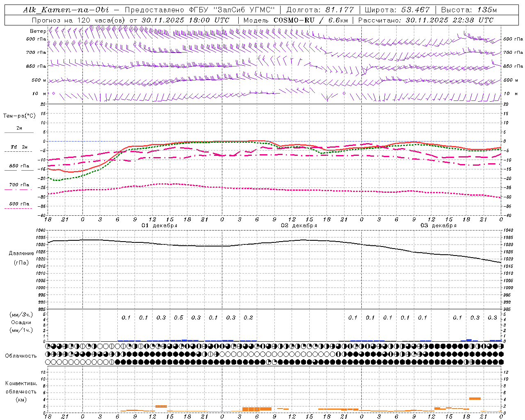Click the 'Облачность' cloud cover label
Viewport: 525px width, 420px height.
click(21, 356)
